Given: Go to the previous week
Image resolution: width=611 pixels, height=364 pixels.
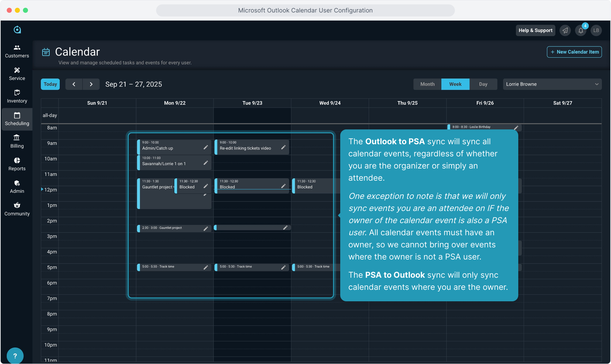Looking at the screenshot, I should pos(74,84).
